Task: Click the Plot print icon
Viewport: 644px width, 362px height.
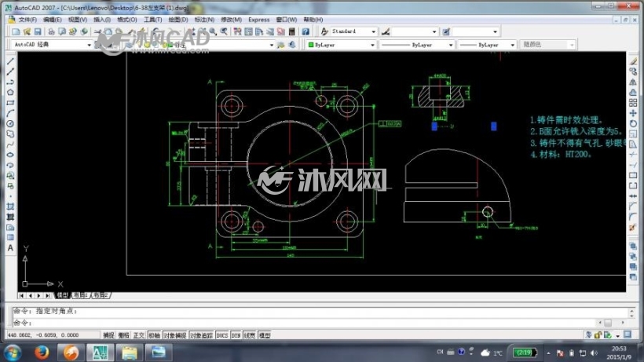Action: click(51, 31)
